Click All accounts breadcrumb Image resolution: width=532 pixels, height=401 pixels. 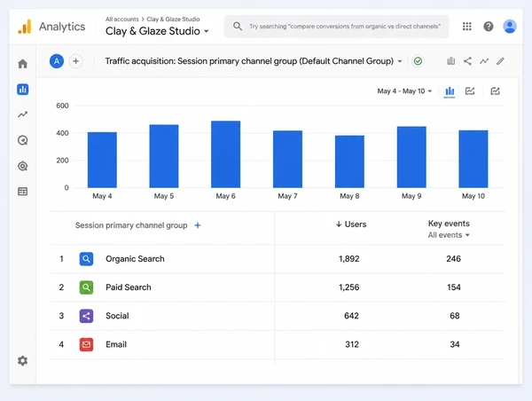click(122, 19)
